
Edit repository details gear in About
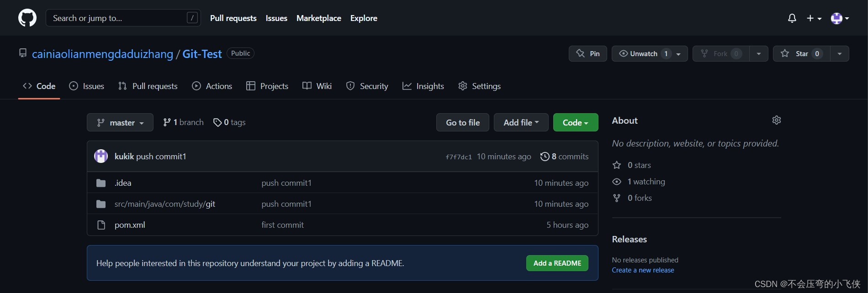tap(777, 120)
